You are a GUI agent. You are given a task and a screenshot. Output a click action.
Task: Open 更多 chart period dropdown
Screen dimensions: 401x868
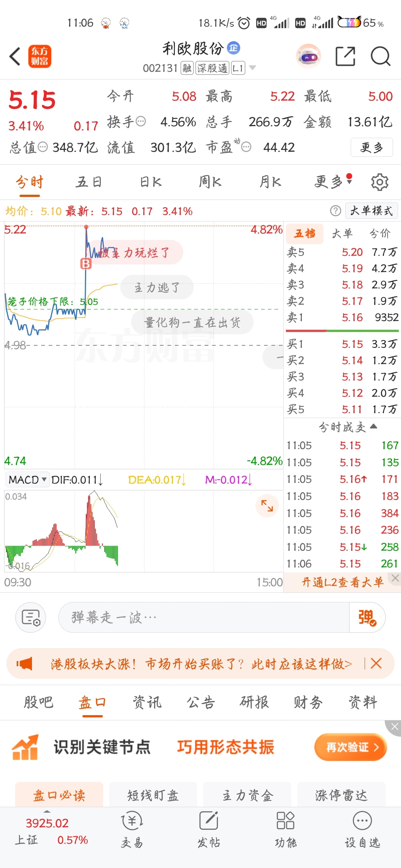(x=333, y=182)
